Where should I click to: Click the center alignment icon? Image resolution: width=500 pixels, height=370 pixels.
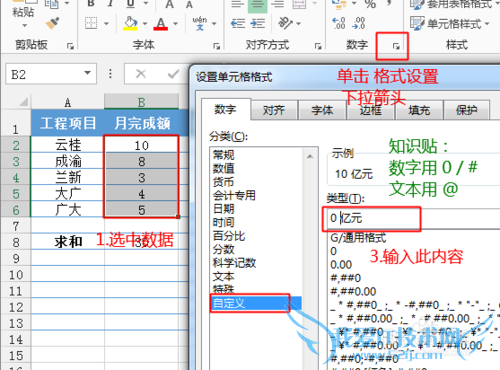click(257, 5)
